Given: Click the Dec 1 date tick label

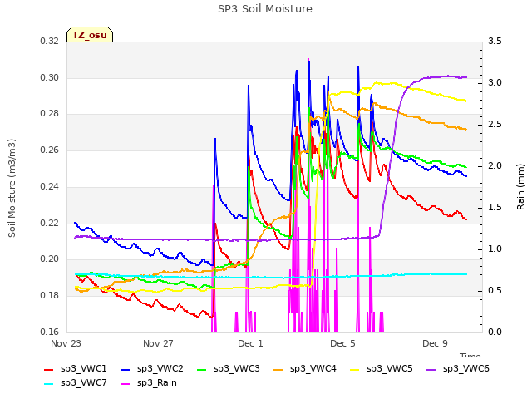Looking at the screenshot, I should coord(250,343).
